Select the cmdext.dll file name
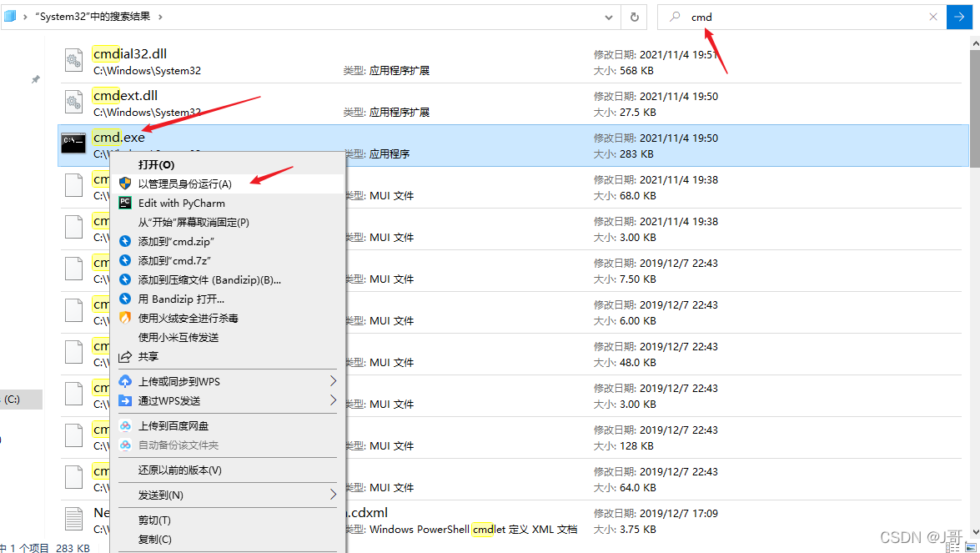Viewport: 980px width, 553px height. click(125, 96)
